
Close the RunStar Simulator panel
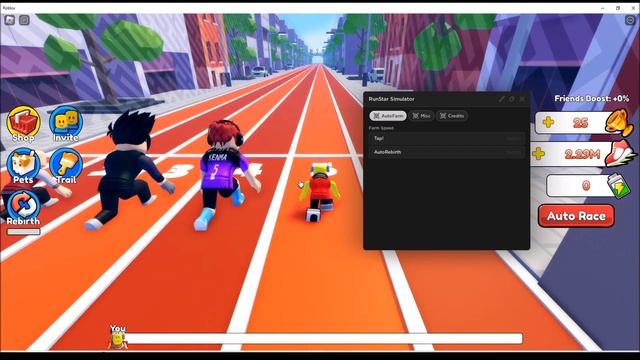[x=522, y=99]
